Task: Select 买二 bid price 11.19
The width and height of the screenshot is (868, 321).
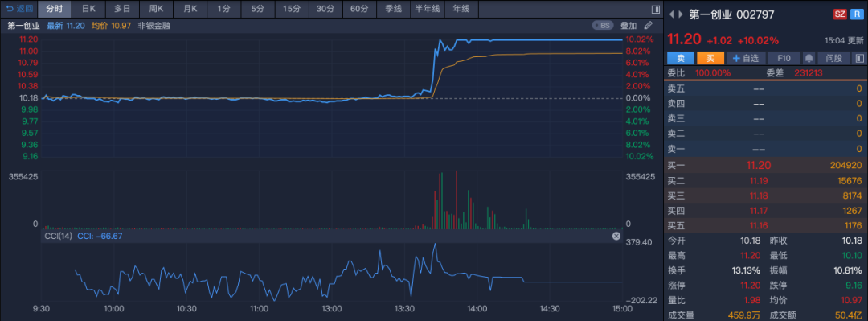Action: [759, 181]
